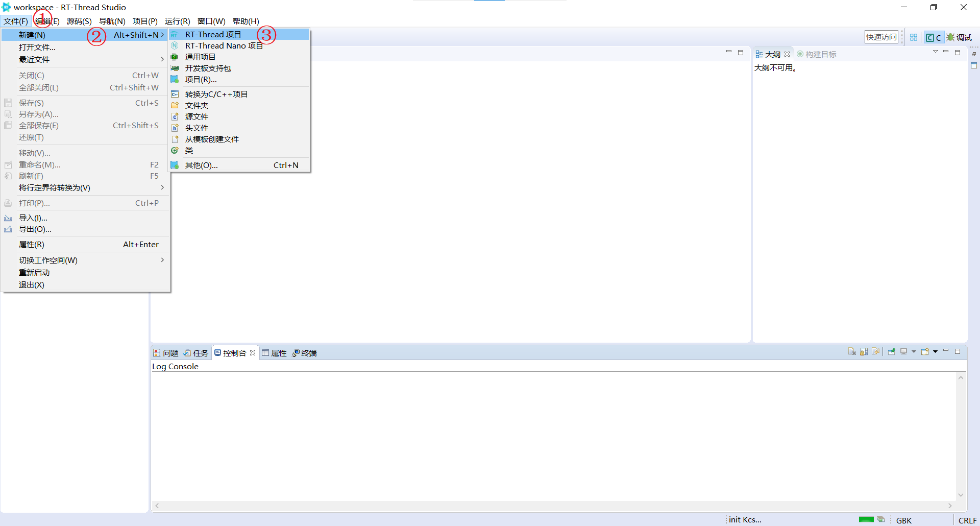This screenshot has width=980, height=526.
Task: Expand the open console dropdown arrow
Action: (x=935, y=351)
